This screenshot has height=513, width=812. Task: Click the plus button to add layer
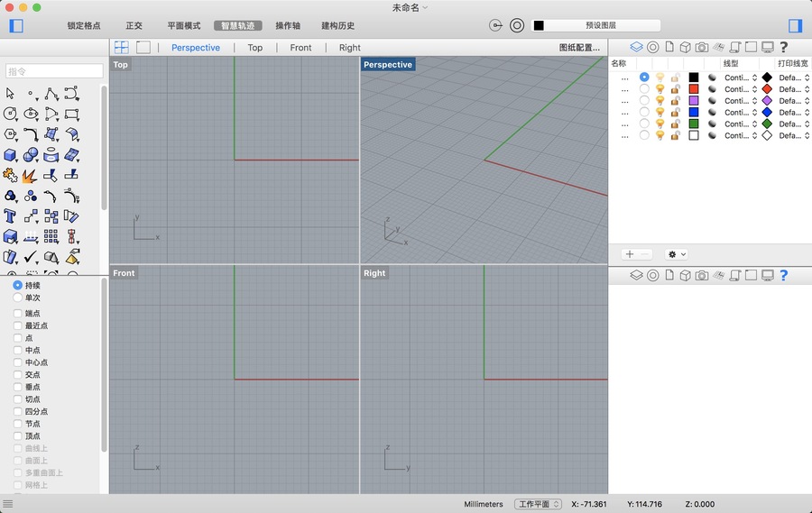(630, 254)
